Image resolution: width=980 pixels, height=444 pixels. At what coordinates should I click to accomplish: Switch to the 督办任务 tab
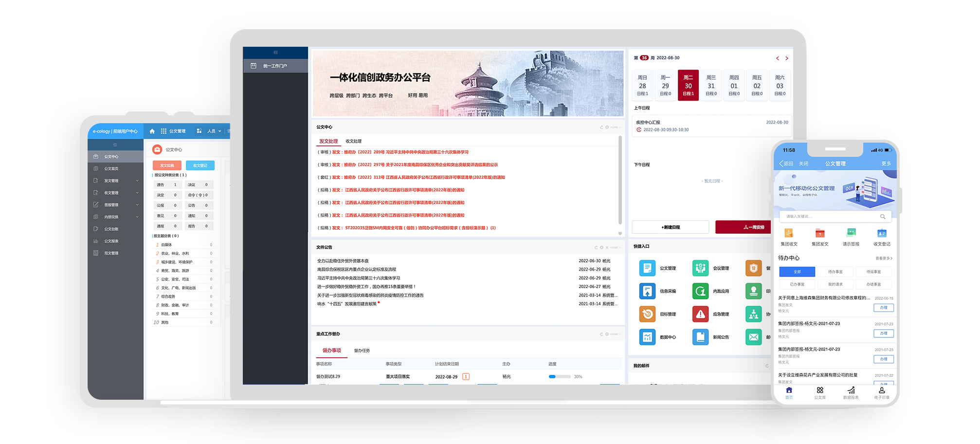[x=362, y=351]
